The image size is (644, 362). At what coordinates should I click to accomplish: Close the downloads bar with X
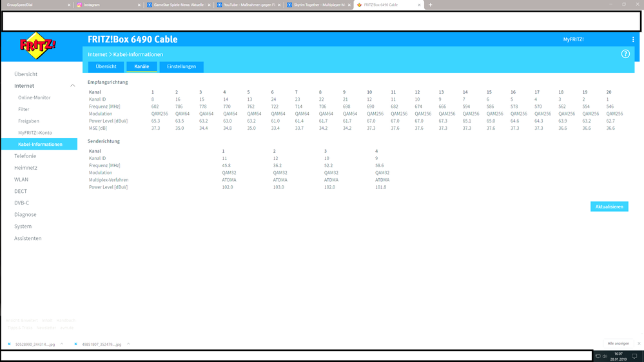(x=639, y=343)
